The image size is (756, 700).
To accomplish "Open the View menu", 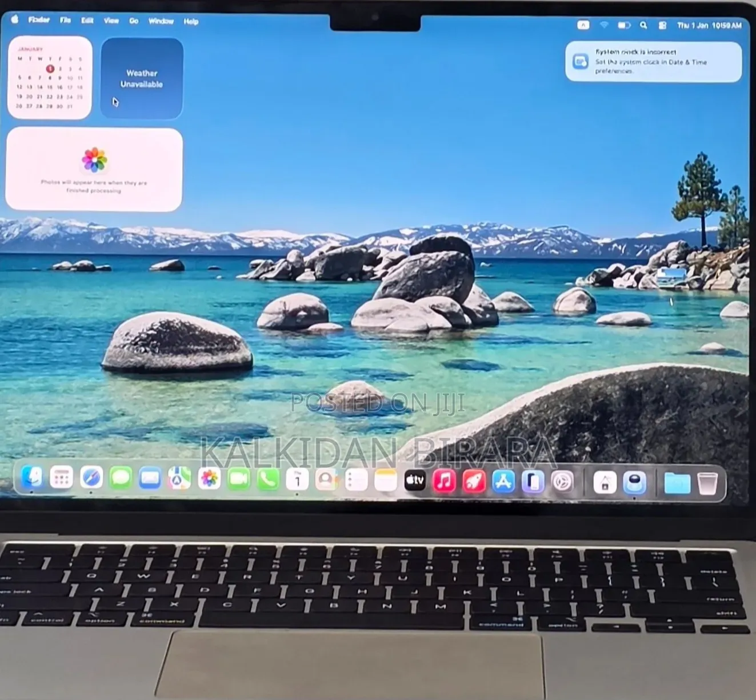I will coord(111,21).
